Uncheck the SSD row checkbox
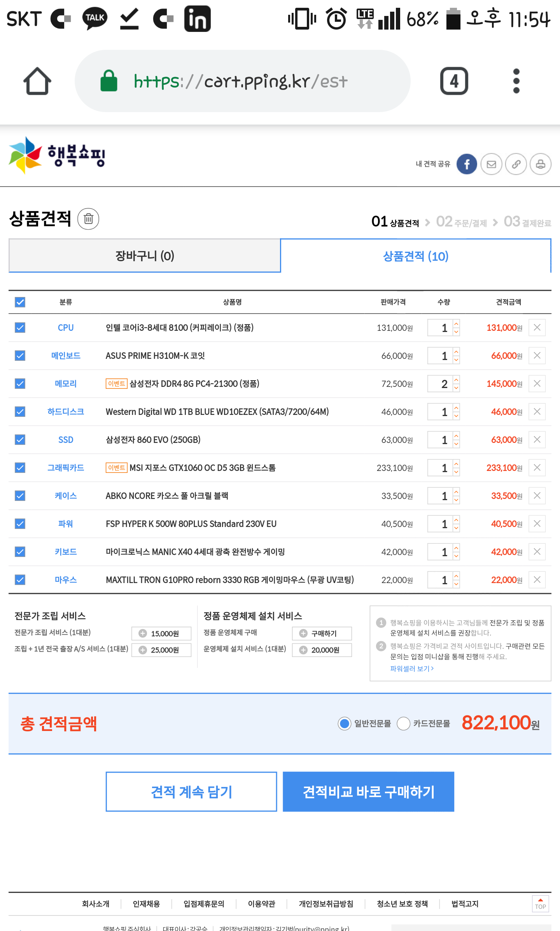 click(x=20, y=440)
